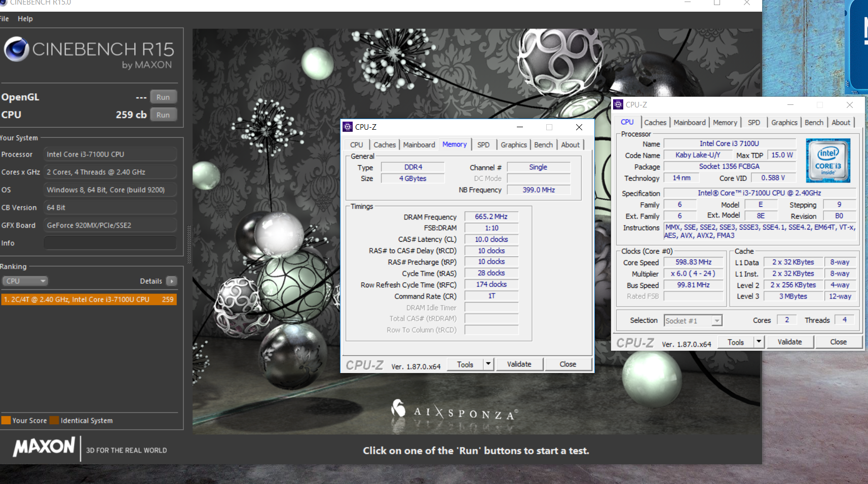Click the CAS# Latency value 10.0 clocks
868x484 pixels.
(x=491, y=239)
